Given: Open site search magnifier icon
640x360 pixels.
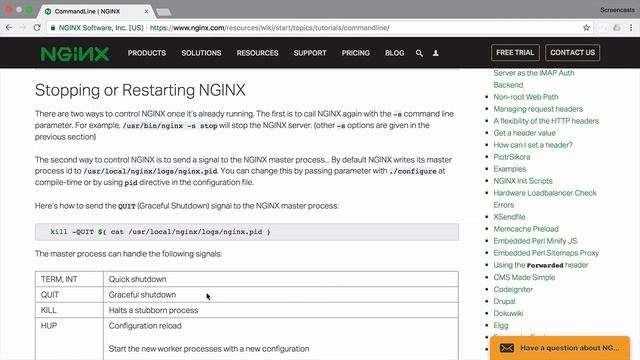Looking at the screenshot, I should pos(419,53).
